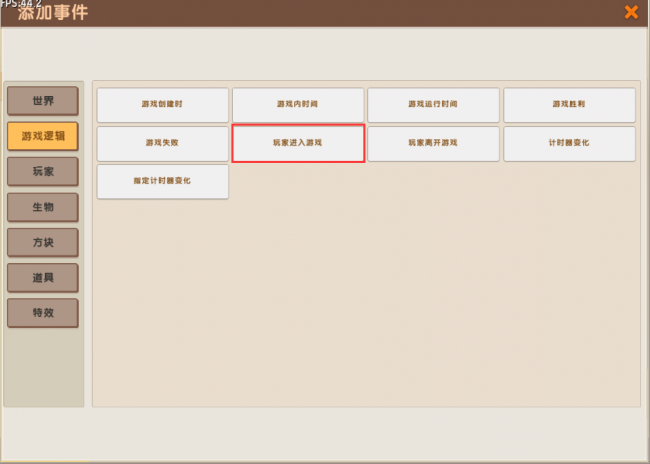Open the 道具 category tab
The image size is (650, 464).
point(43,277)
